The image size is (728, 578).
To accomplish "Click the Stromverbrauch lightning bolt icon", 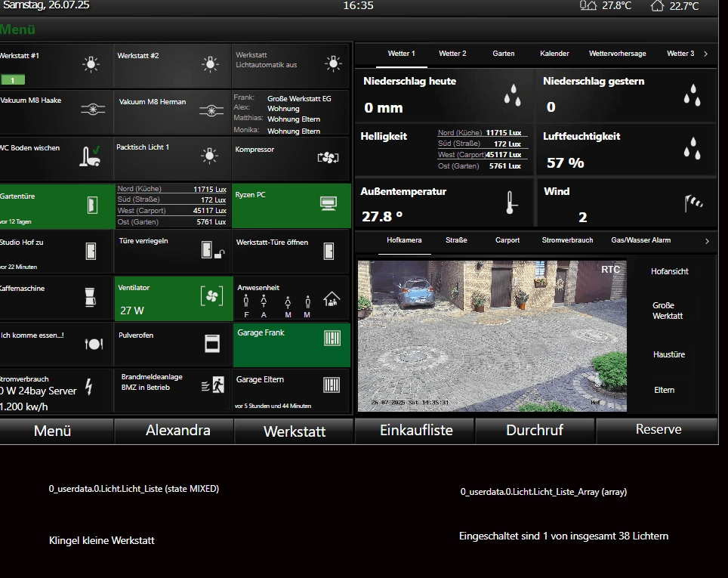I will (x=88, y=387).
